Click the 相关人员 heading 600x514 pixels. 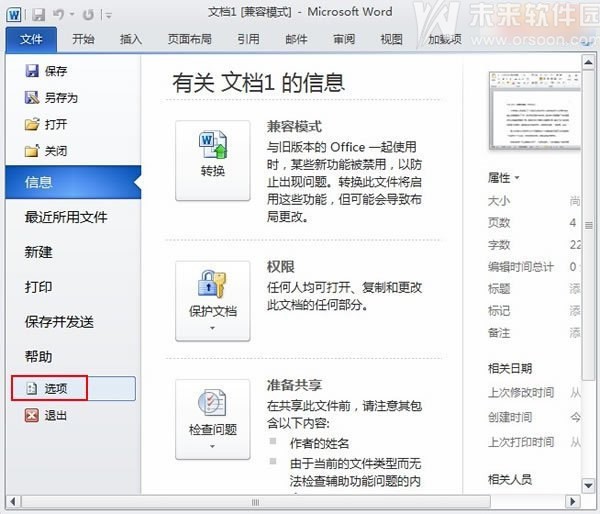pos(510,479)
